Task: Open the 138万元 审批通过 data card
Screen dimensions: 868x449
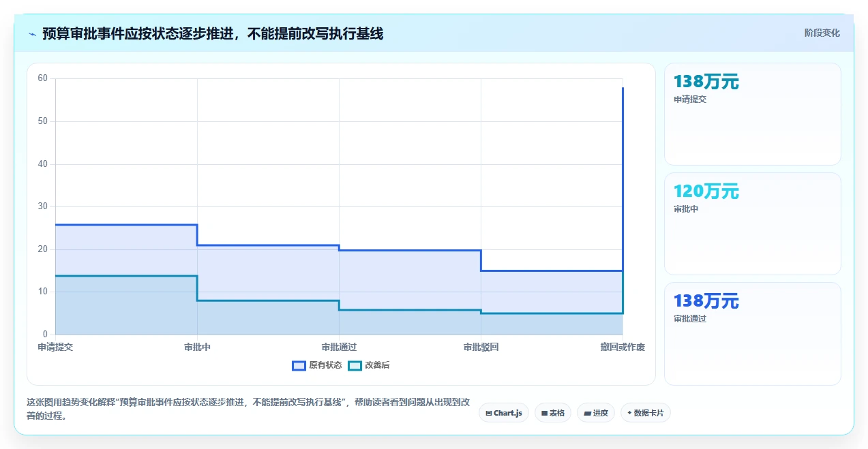Action: coord(752,334)
